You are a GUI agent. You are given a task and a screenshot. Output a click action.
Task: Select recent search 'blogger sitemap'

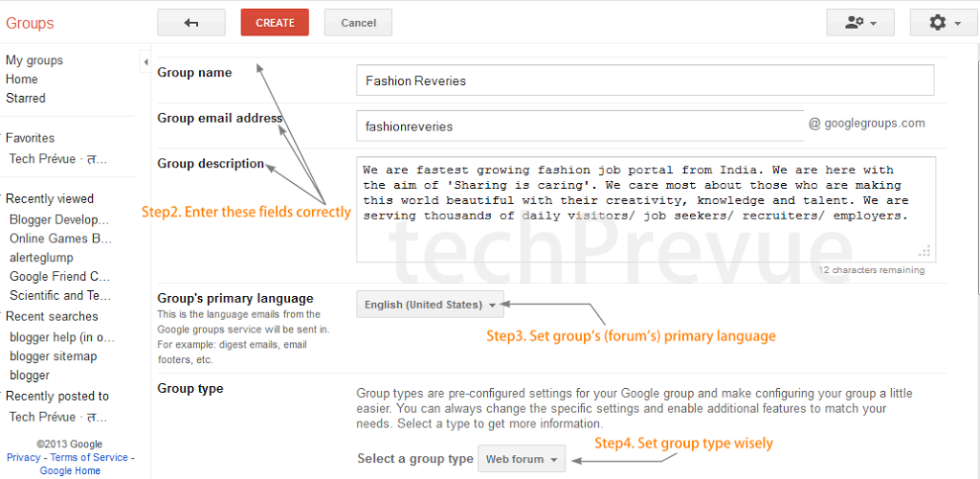point(54,356)
